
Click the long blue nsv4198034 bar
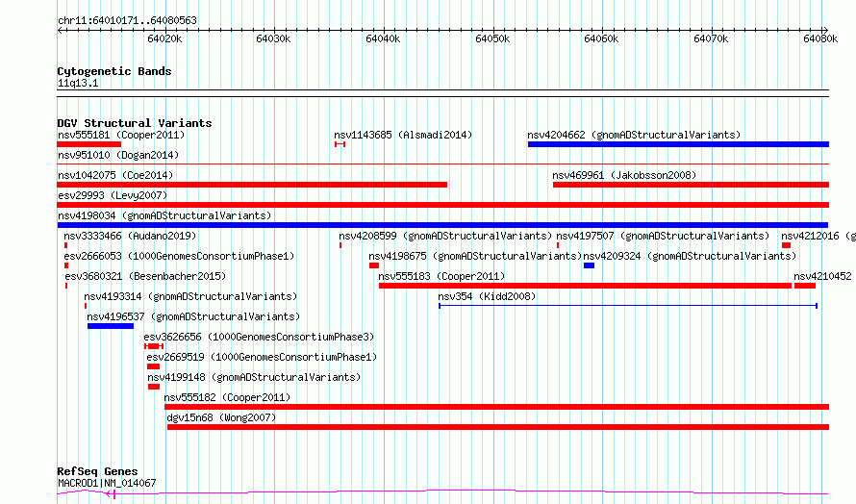tap(442, 225)
